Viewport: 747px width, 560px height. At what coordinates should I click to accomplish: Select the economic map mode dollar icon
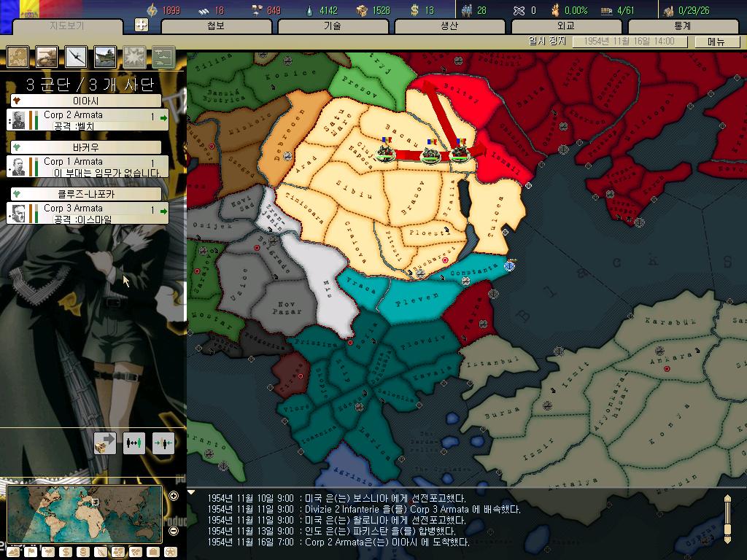pos(66,552)
